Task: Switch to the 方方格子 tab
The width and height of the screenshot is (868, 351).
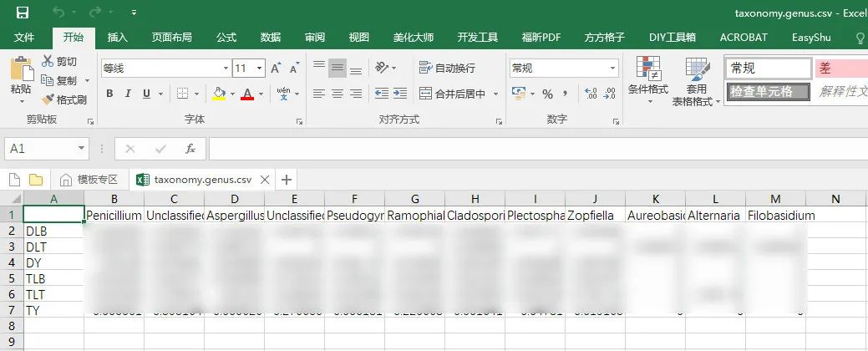Action: (x=605, y=38)
